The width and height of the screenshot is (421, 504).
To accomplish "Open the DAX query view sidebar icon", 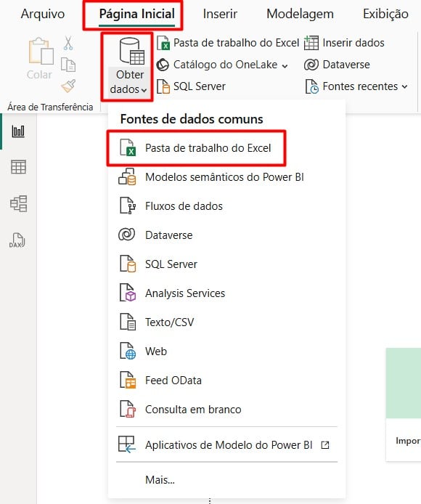I will (x=17, y=240).
